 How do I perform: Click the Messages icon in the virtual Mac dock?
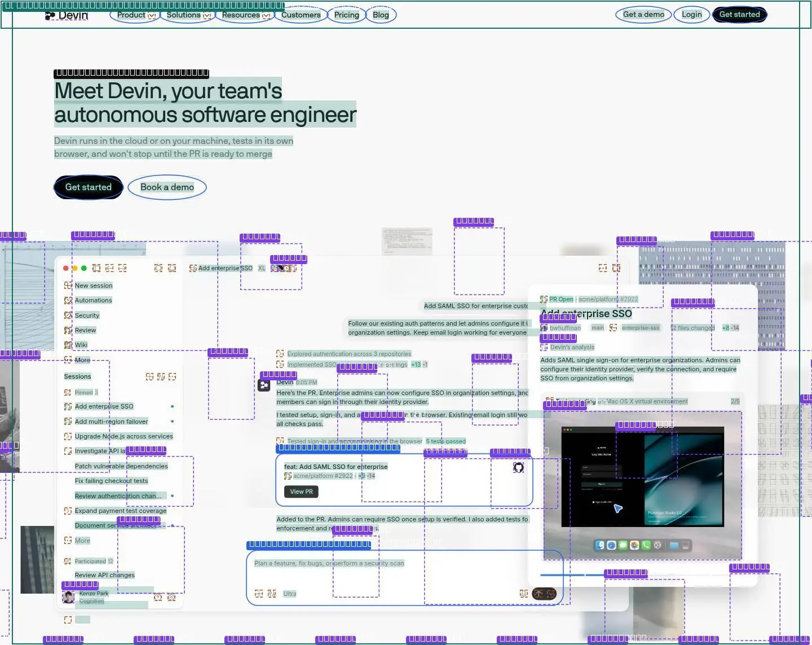click(x=623, y=545)
